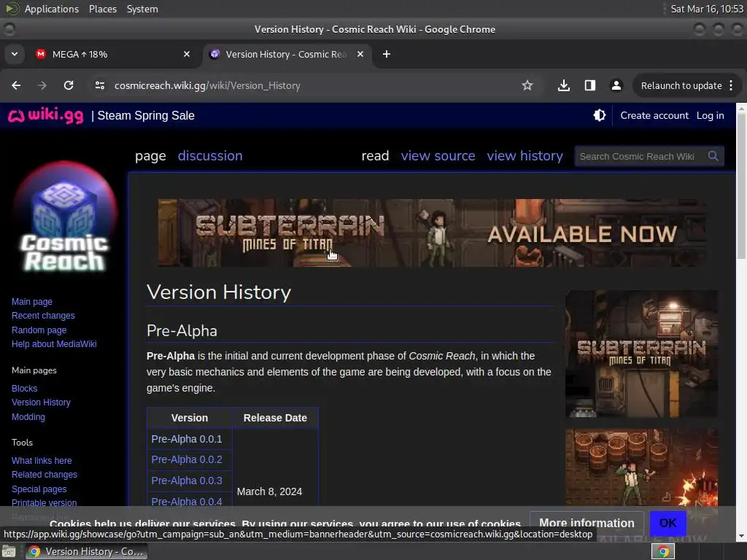Viewport: 747px width, 560px height.
Task: Open Special pages link
Action: pos(39,489)
